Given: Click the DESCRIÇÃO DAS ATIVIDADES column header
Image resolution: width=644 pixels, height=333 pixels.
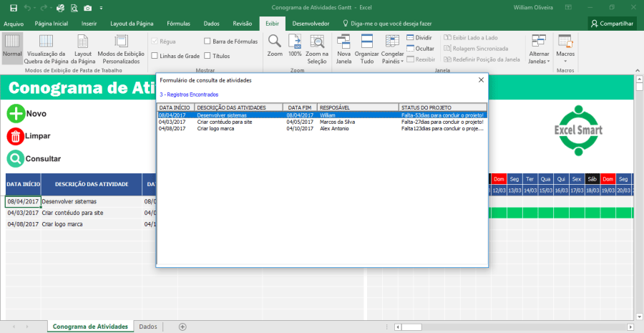Looking at the screenshot, I should (x=238, y=107).
